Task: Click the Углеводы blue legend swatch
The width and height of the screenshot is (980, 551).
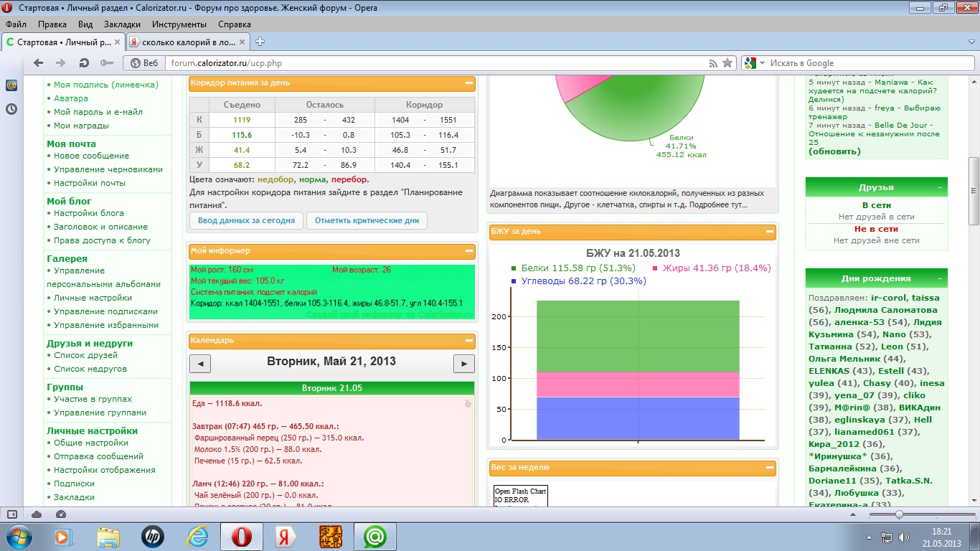Action: [514, 281]
